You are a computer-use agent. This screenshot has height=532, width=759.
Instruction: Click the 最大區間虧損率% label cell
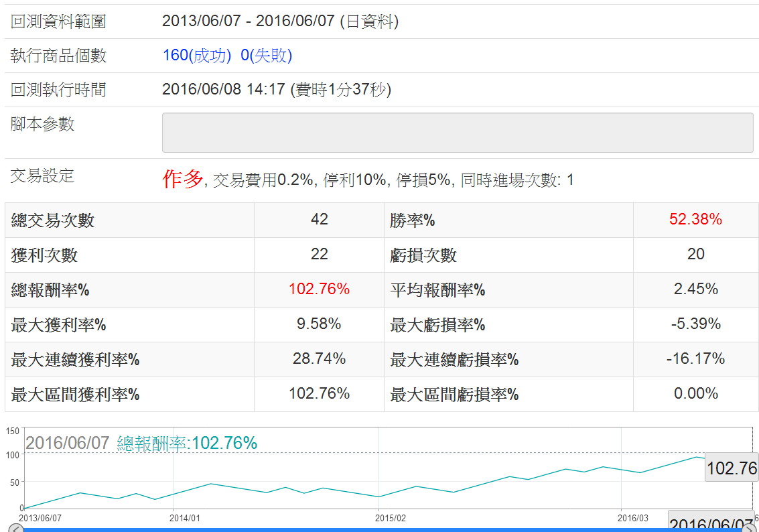click(454, 395)
